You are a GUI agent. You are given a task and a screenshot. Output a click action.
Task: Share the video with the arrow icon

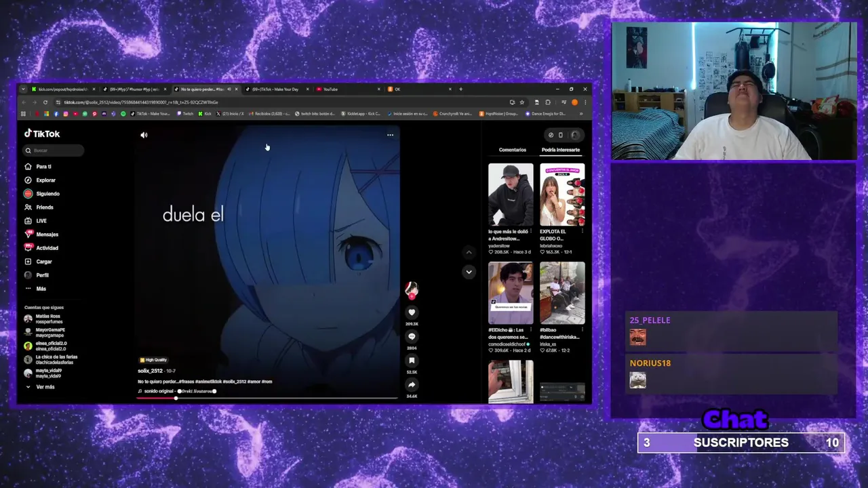[412, 385]
